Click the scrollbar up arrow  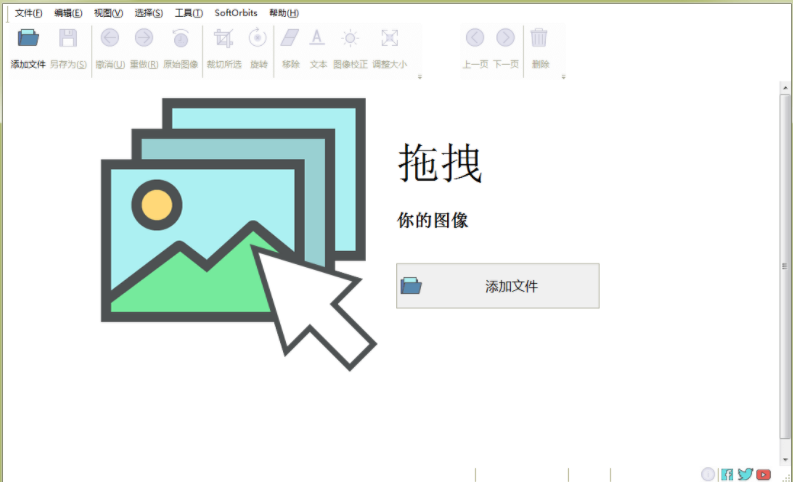pyautogui.click(x=785, y=88)
